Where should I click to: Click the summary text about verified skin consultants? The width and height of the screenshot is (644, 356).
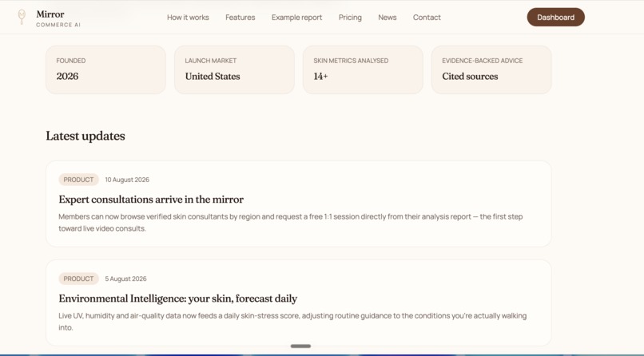coord(290,222)
